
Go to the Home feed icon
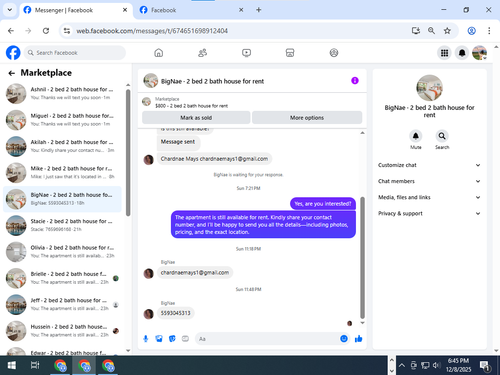click(159, 53)
